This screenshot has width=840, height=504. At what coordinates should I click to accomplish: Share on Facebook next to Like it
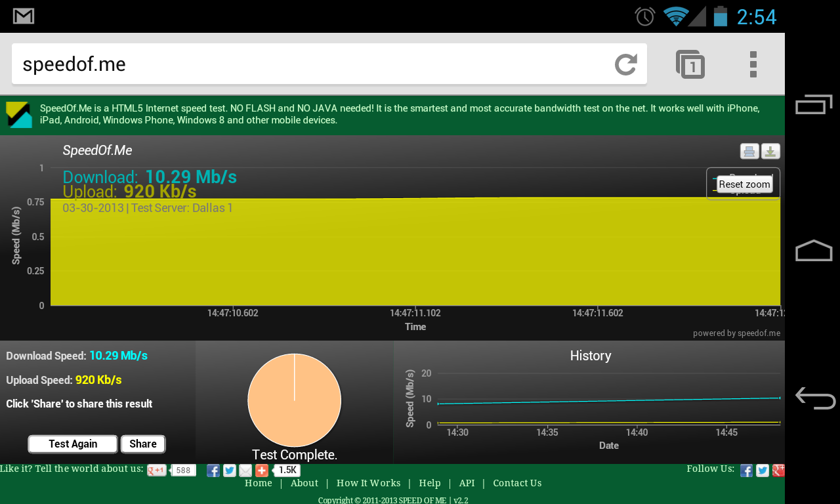(x=213, y=471)
